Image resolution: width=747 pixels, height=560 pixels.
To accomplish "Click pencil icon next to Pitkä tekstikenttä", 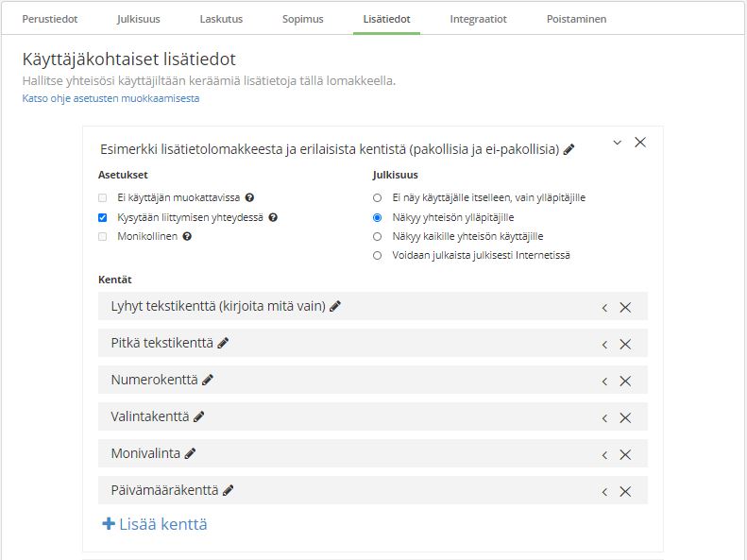I will 223,343.
